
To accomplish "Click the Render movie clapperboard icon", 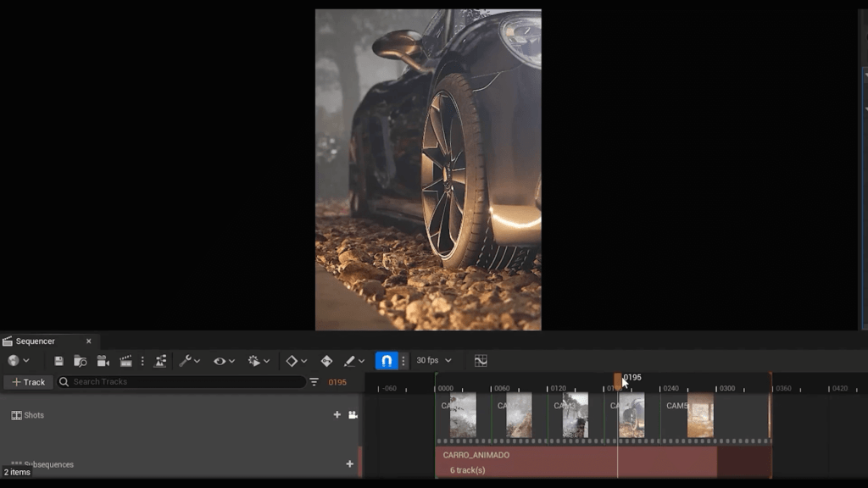I will 126,361.
